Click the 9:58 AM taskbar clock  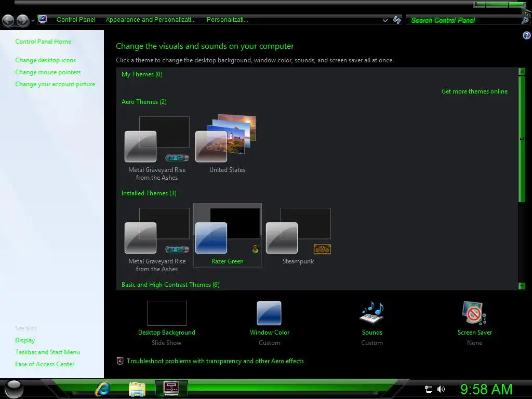pos(486,389)
